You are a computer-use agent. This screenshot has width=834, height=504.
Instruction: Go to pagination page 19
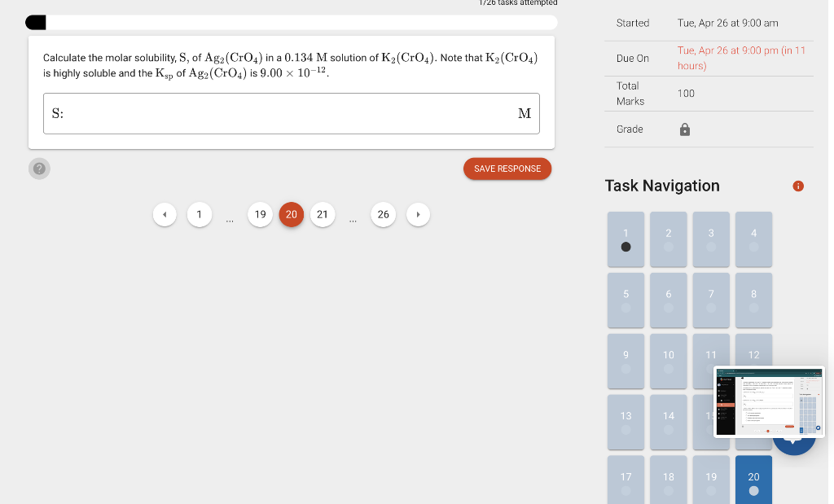coord(260,214)
